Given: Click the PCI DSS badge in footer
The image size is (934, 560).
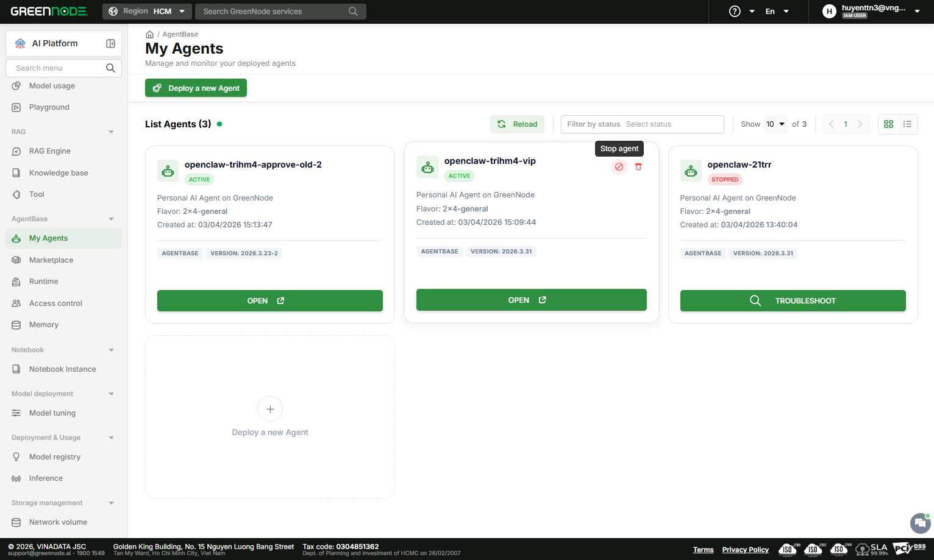Looking at the screenshot, I should pyautogui.click(x=909, y=548).
